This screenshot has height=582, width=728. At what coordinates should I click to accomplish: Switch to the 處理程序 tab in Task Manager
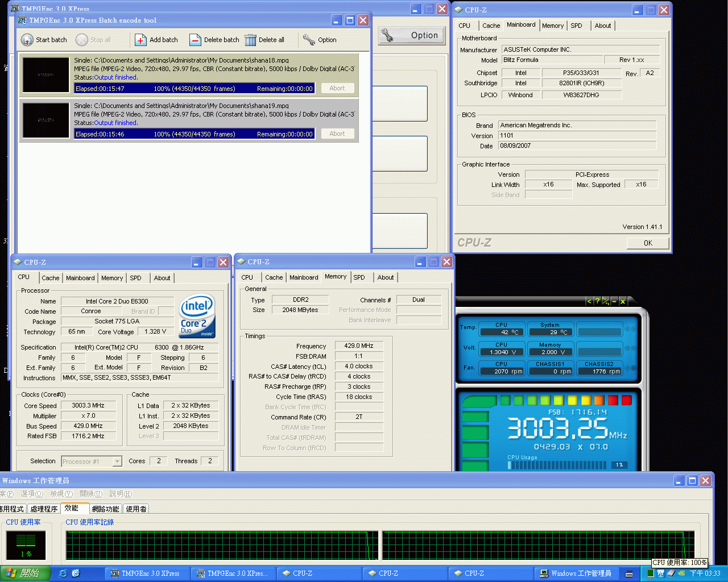coord(44,509)
